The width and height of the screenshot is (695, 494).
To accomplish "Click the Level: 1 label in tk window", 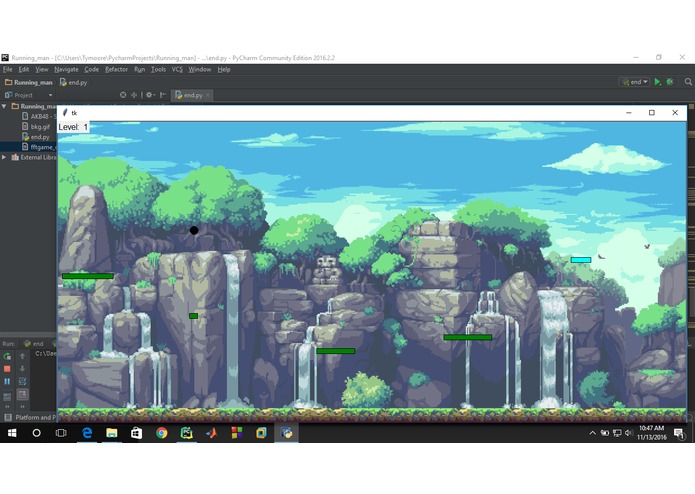I will pyautogui.click(x=74, y=127).
